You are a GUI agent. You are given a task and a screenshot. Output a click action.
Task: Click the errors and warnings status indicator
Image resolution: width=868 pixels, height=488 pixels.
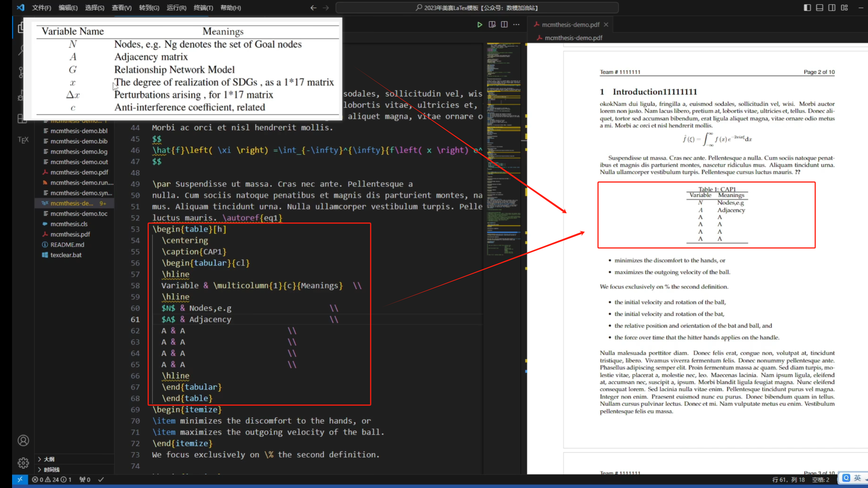point(52,479)
